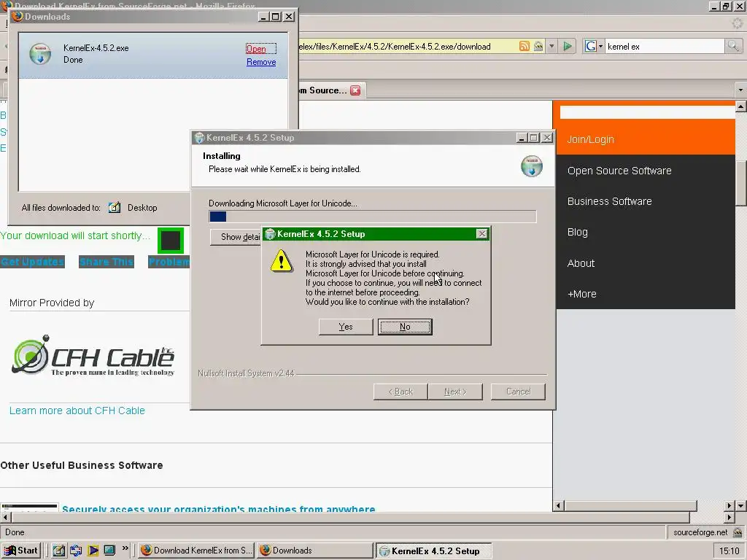Click Join/Login in SourceForge menu

(590, 139)
